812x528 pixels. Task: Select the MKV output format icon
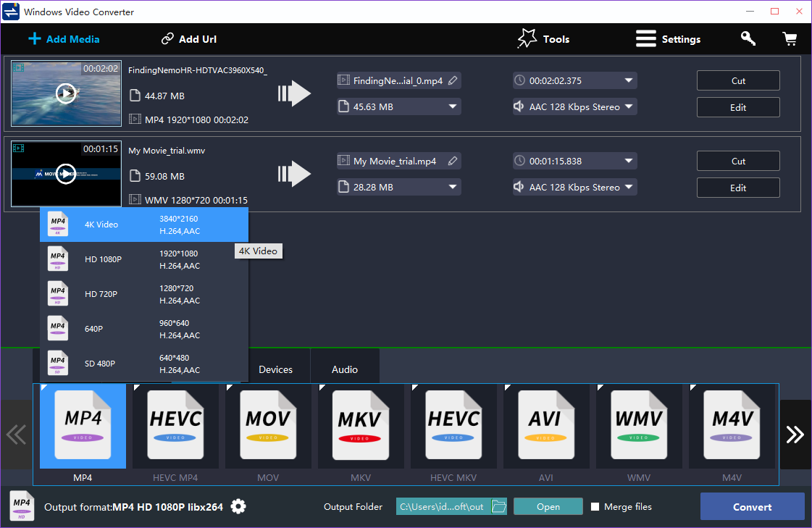(361, 426)
